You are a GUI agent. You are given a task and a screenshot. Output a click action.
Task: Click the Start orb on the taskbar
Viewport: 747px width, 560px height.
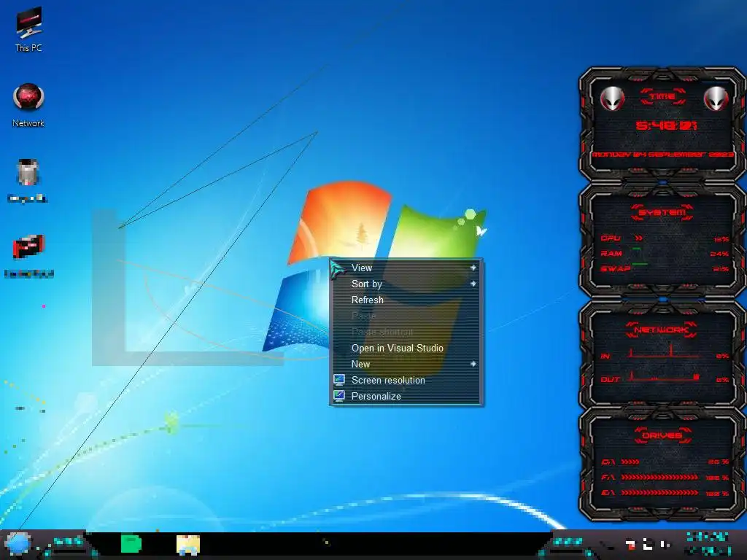(18, 544)
